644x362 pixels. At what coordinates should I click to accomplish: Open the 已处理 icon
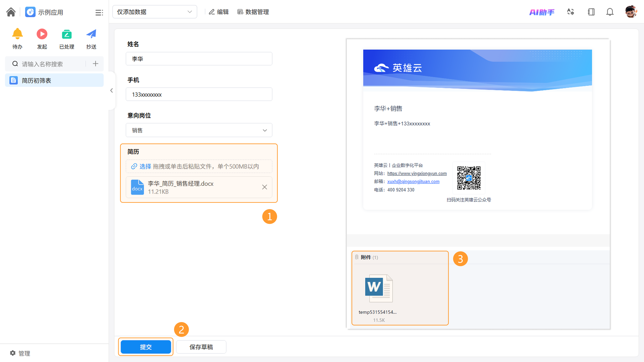(67, 34)
